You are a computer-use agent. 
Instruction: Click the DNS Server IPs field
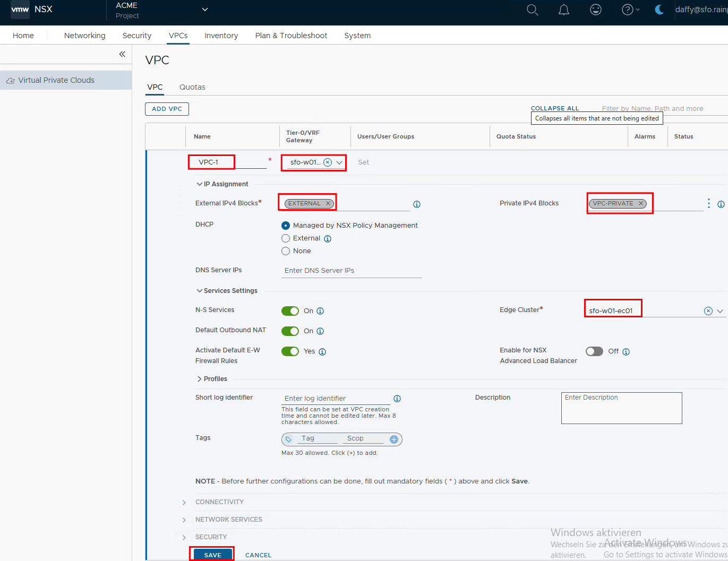click(351, 271)
